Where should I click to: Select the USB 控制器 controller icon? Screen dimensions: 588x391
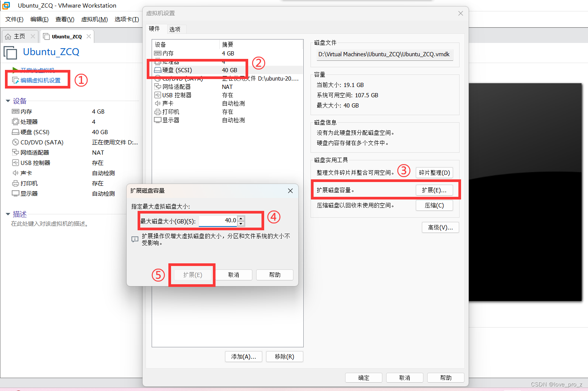pos(158,95)
